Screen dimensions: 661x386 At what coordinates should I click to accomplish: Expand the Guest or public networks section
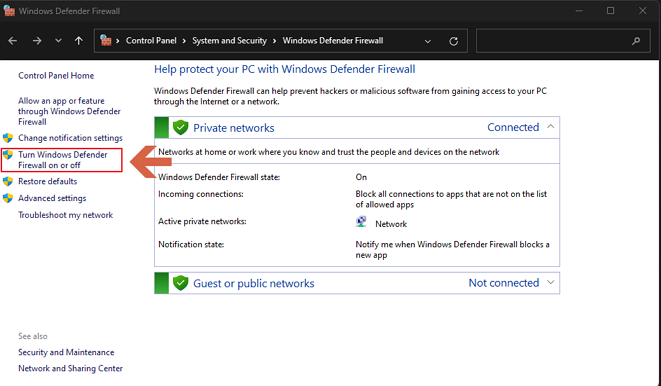(551, 282)
